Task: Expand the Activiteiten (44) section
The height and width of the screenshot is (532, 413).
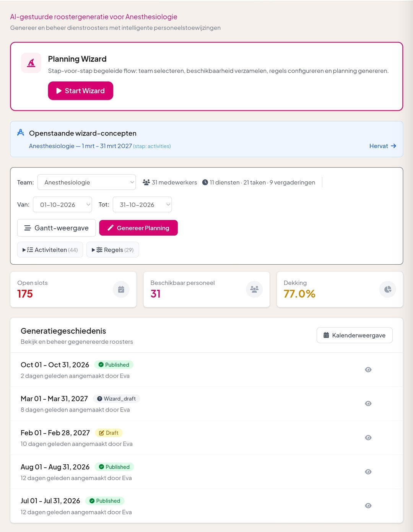Action: tap(50, 250)
